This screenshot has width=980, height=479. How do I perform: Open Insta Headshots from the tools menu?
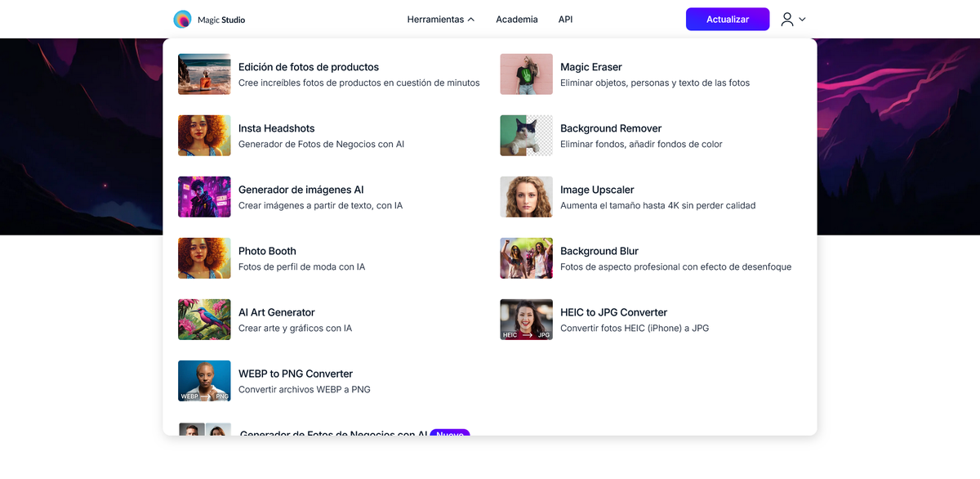tap(278, 128)
